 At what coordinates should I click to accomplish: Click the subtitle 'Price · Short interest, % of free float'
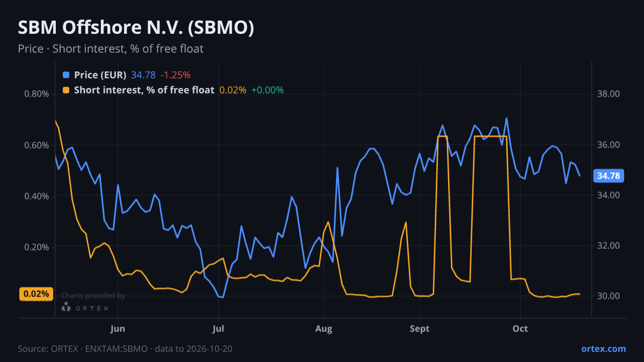coord(111,49)
